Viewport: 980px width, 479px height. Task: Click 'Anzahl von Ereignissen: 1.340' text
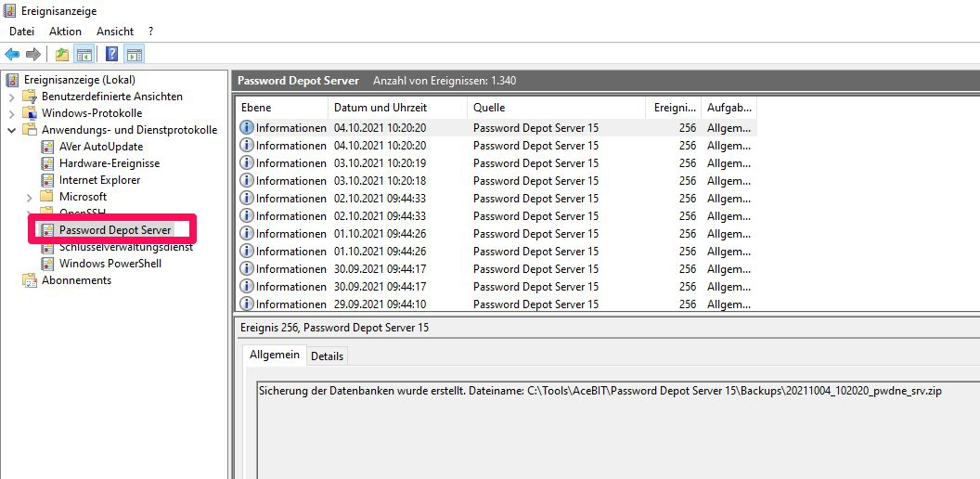[x=445, y=81]
